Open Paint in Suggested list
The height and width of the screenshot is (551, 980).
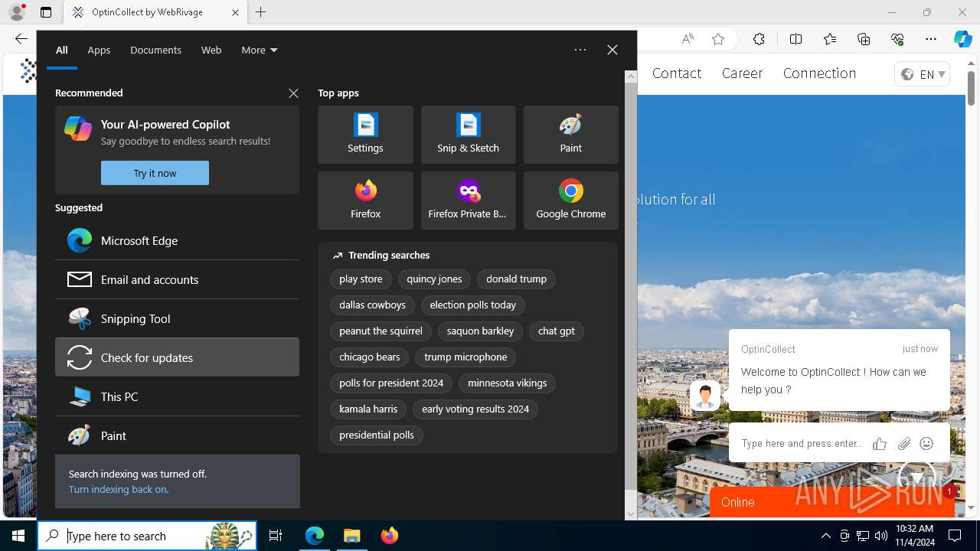click(x=177, y=435)
